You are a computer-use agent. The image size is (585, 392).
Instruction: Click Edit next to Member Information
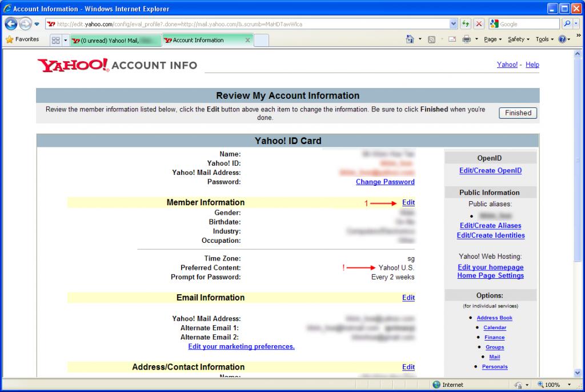408,202
